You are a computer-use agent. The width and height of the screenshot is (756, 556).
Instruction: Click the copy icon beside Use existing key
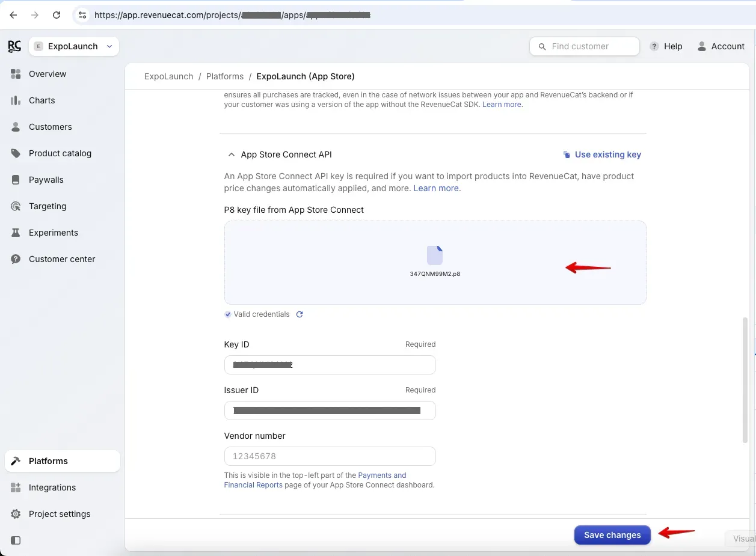[x=567, y=154]
